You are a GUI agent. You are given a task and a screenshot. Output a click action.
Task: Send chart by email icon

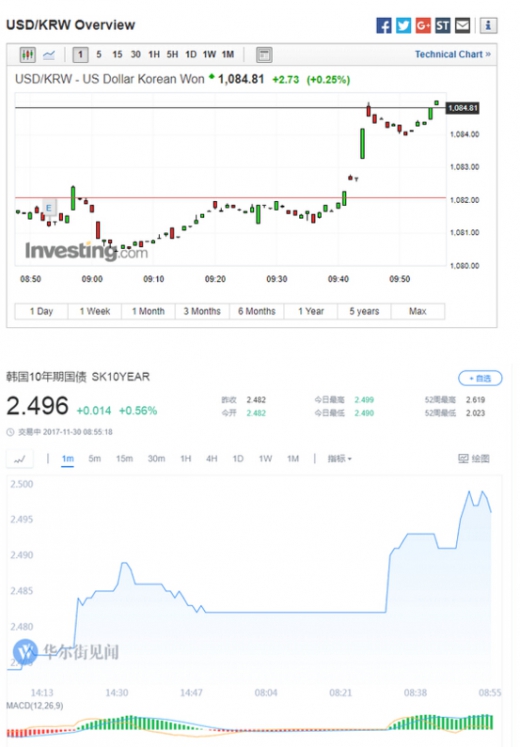click(462, 25)
